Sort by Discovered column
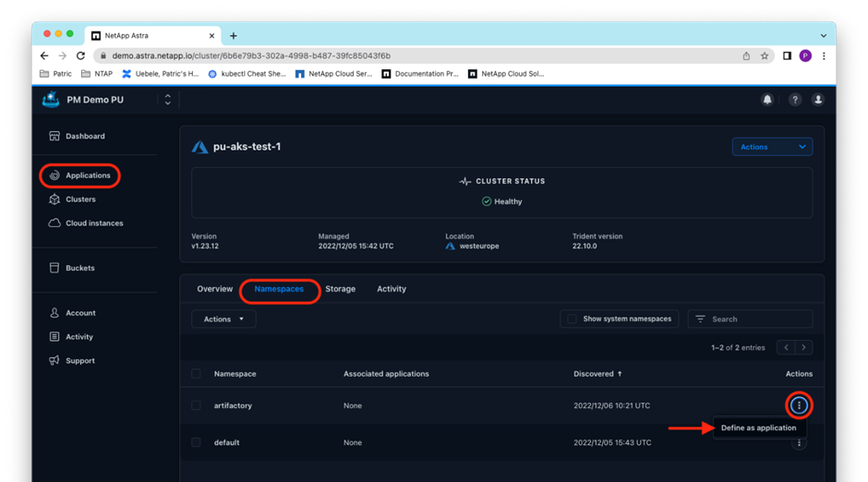 [x=597, y=374]
